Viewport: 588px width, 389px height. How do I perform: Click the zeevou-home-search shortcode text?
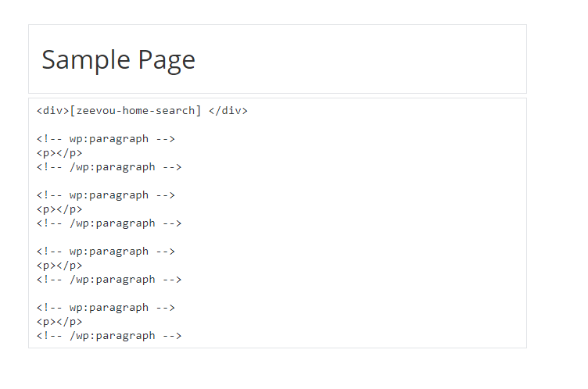tap(135, 111)
